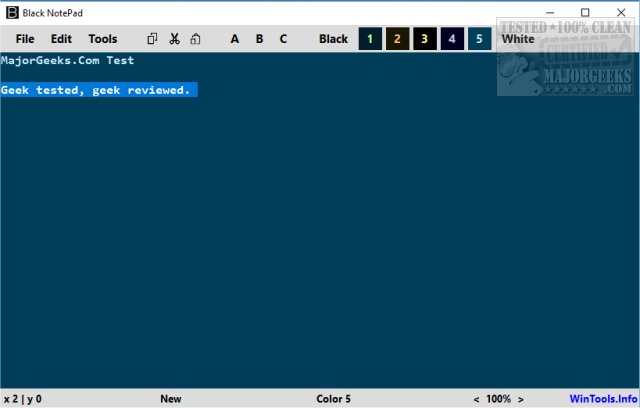Open the WinTools.Info link
Image resolution: width=640 pixels, height=408 pixels.
pyautogui.click(x=603, y=399)
